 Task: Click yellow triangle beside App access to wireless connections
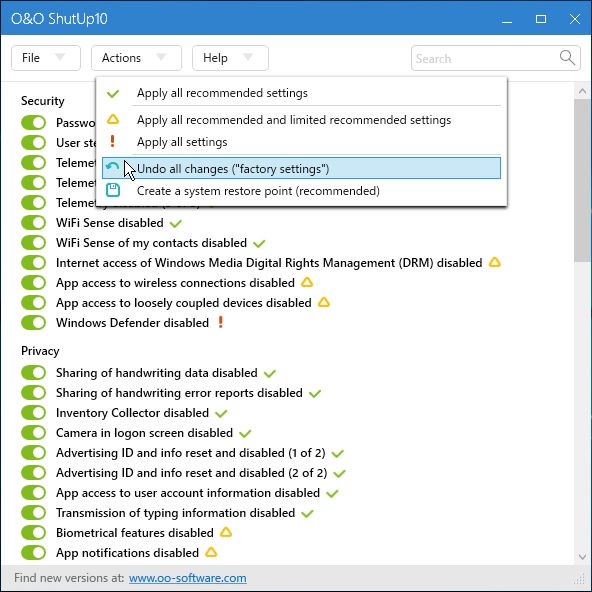click(307, 282)
